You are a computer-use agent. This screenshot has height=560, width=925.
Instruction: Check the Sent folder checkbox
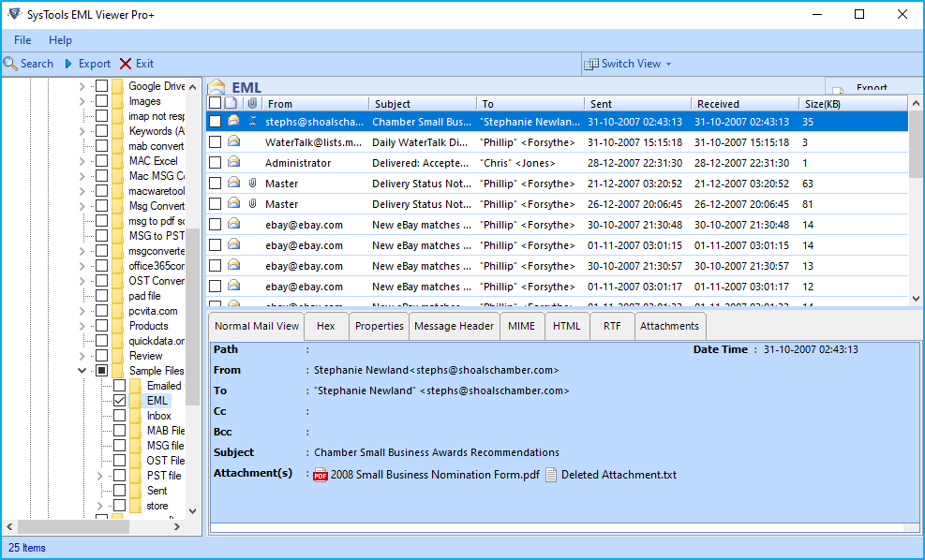tap(119, 491)
